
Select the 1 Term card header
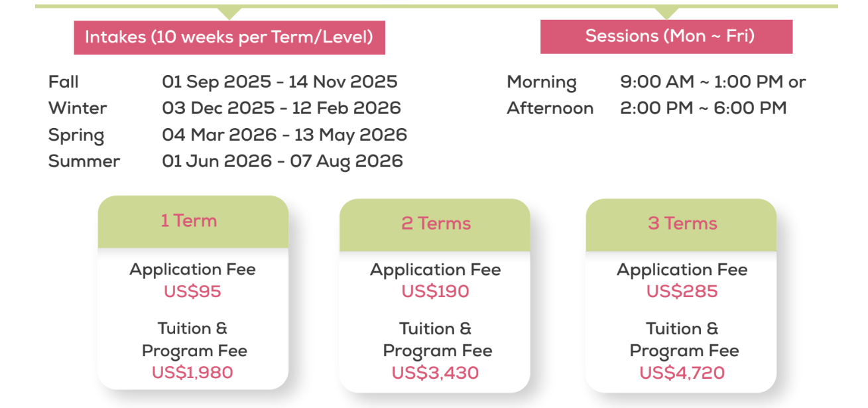point(193,222)
